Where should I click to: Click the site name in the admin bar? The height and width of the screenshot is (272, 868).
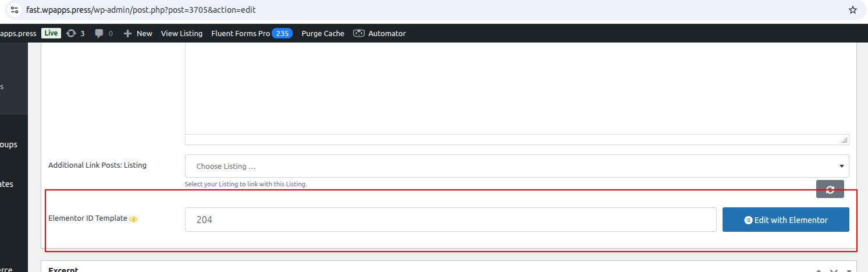click(x=18, y=33)
